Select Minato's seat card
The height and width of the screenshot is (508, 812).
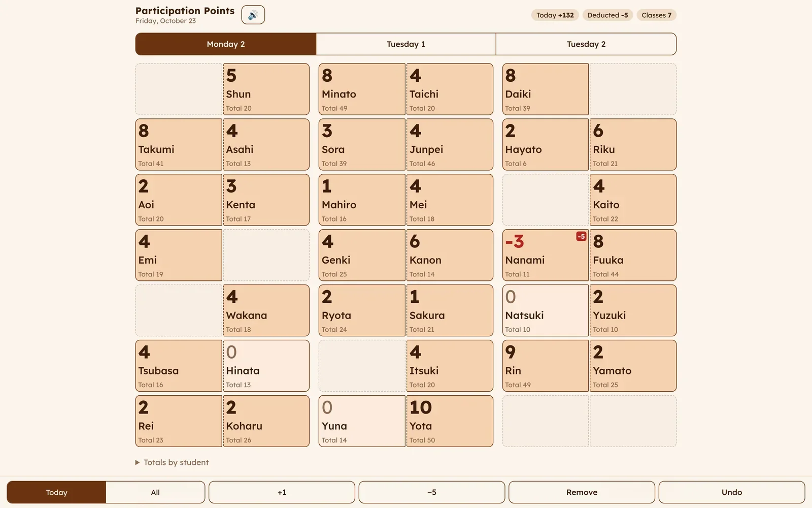(362, 89)
